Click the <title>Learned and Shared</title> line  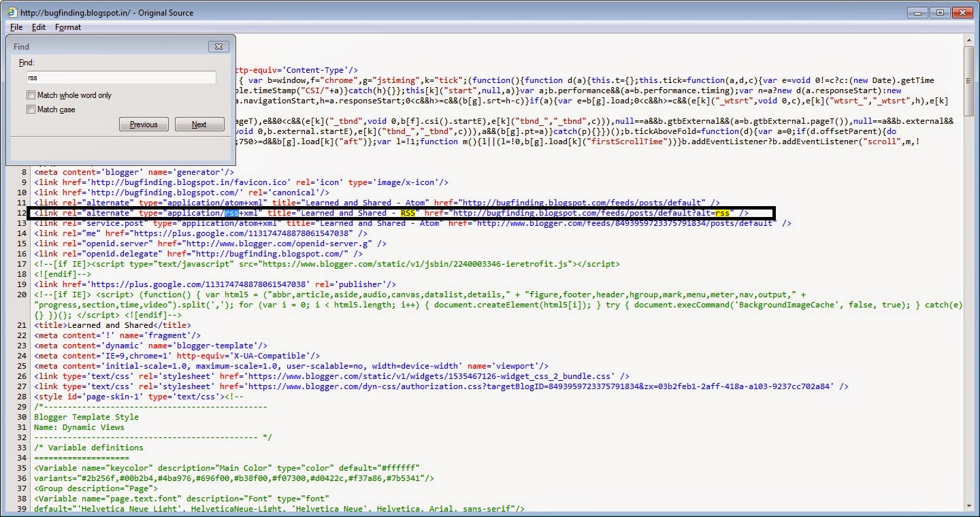click(113, 325)
